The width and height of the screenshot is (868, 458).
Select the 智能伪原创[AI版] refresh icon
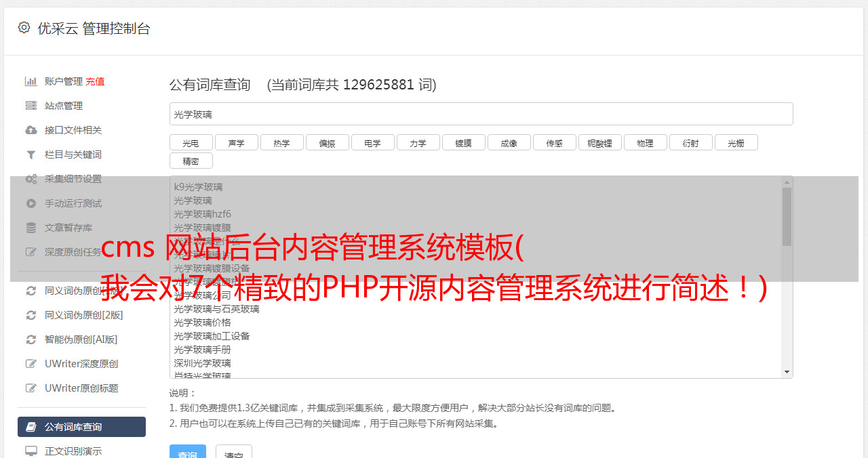point(31,339)
